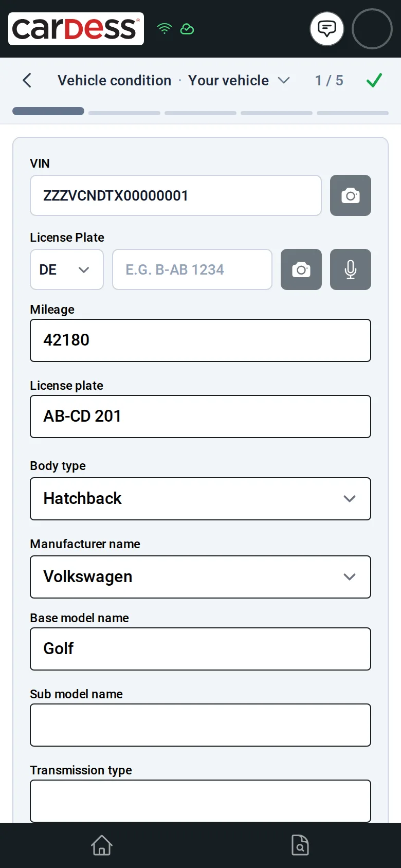Click the Cardess logo
401x868 pixels.
click(x=76, y=29)
